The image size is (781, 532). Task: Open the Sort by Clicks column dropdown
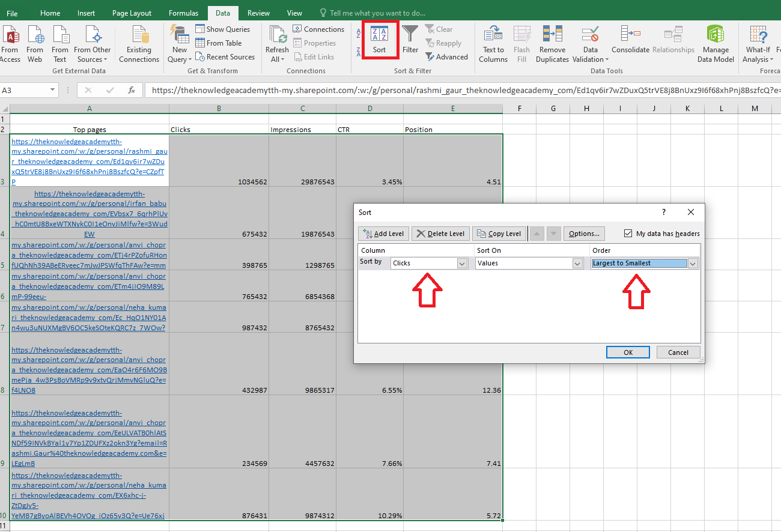pos(461,263)
